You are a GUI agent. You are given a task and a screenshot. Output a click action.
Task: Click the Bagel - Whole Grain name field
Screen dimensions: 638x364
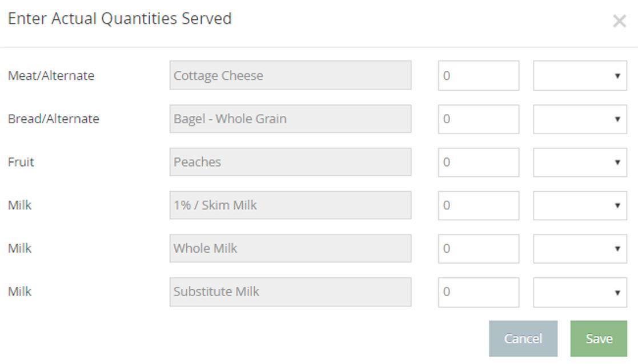click(290, 119)
